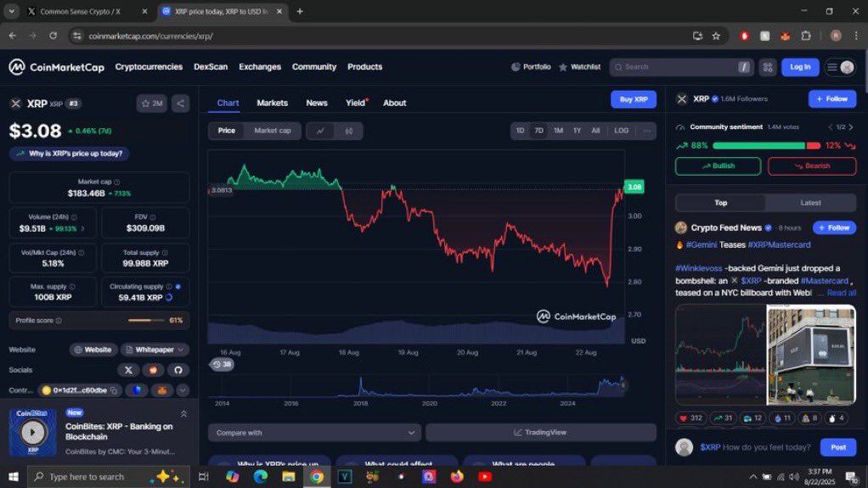Screen dimensions: 868x488
Task: Set chart range to 1Y
Action: click(x=577, y=132)
